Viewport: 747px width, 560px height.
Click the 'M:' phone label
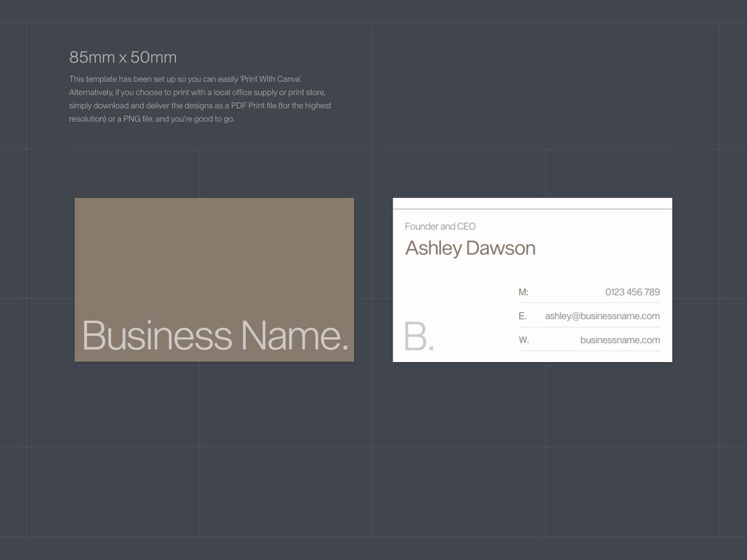click(524, 291)
